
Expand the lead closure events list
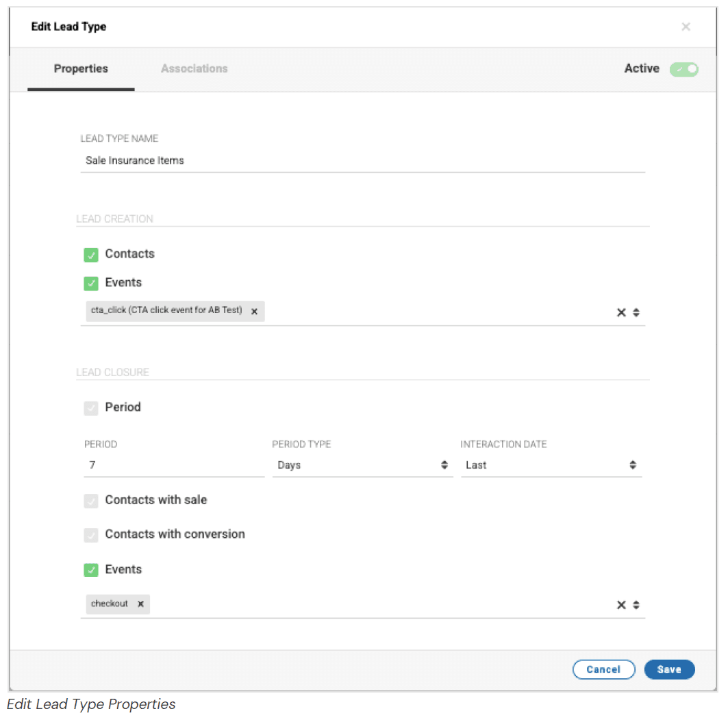tap(636, 605)
